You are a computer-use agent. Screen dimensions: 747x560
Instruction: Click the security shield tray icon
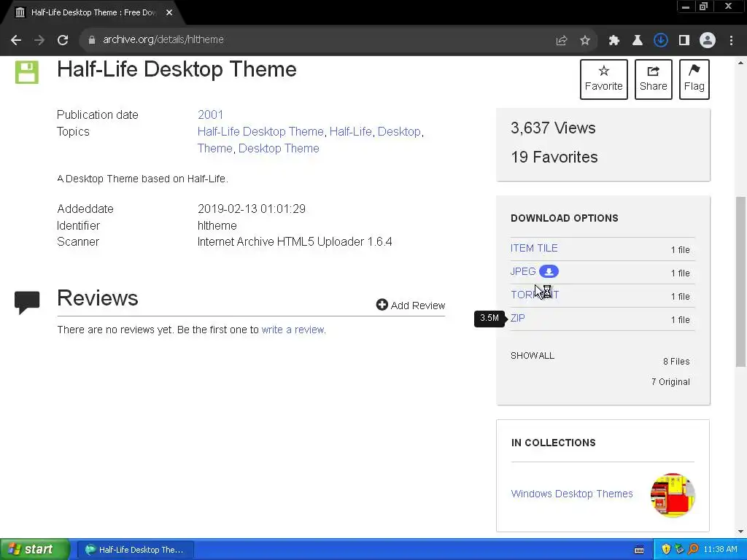(666, 550)
